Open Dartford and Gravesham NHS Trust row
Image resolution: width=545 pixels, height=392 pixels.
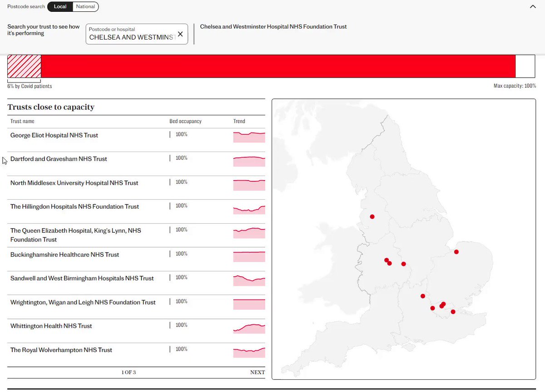[x=136, y=164]
